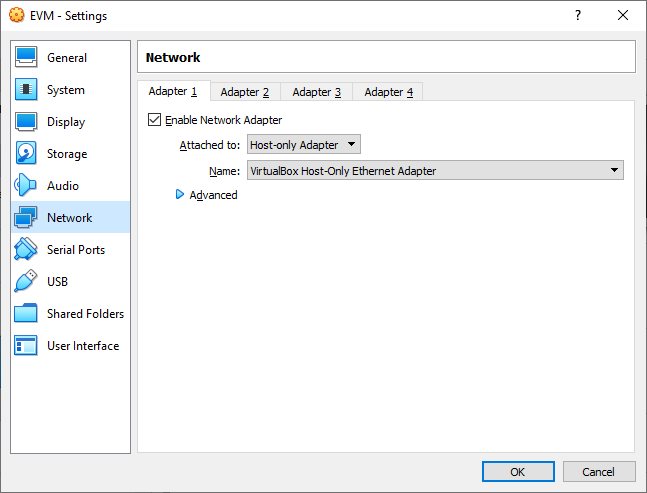Screen dimensions: 647x493
Task: Switch to the Adapter 2 tab
Action: click(245, 92)
